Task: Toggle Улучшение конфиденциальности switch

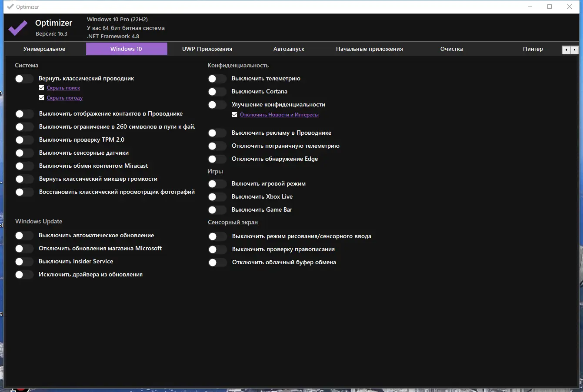Action: (217, 105)
